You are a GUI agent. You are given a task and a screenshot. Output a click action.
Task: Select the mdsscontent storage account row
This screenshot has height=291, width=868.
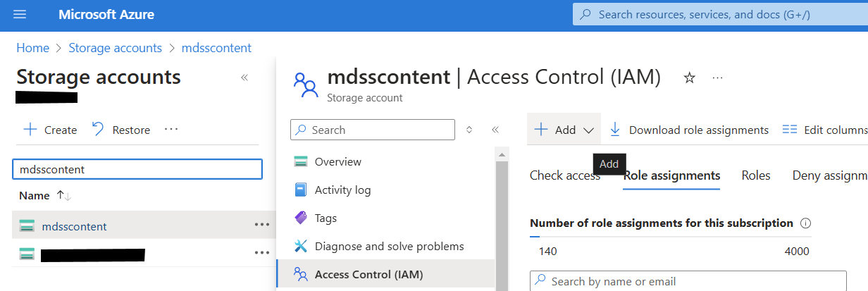144,226
